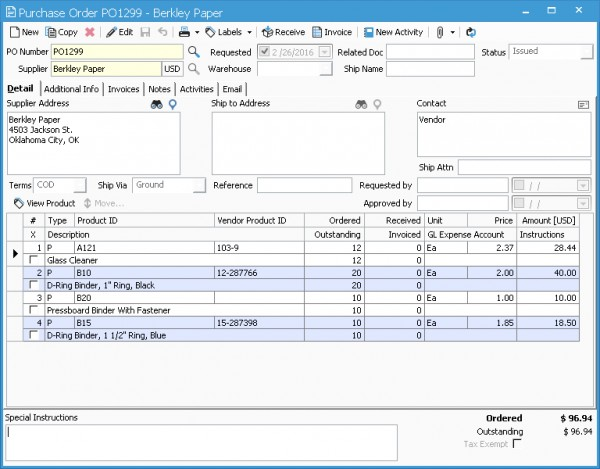This screenshot has width=600, height=469.
Task: Click the red Delete X icon
Action: pyautogui.click(x=90, y=32)
